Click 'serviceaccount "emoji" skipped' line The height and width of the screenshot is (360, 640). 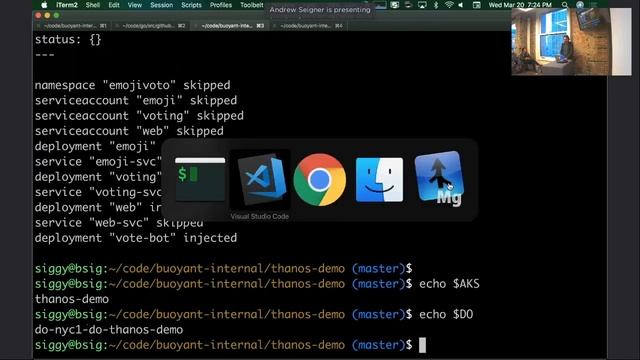click(136, 100)
